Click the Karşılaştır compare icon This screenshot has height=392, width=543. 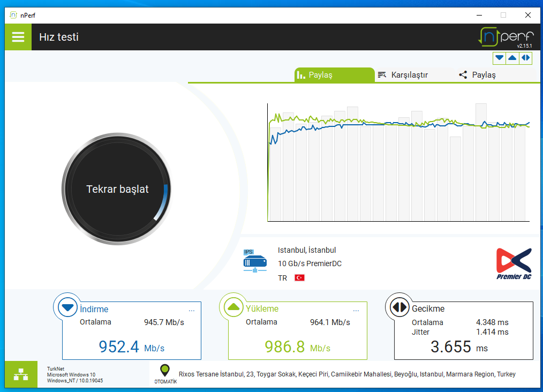point(382,75)
